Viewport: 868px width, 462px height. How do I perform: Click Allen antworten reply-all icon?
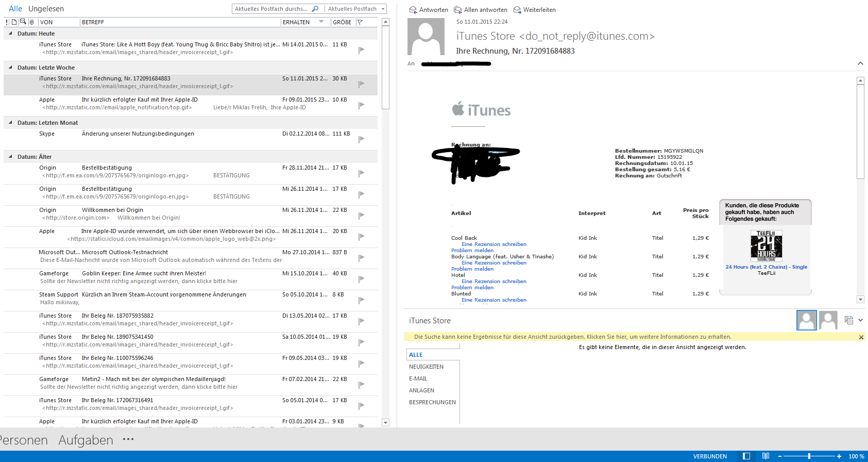pos(458,10)
